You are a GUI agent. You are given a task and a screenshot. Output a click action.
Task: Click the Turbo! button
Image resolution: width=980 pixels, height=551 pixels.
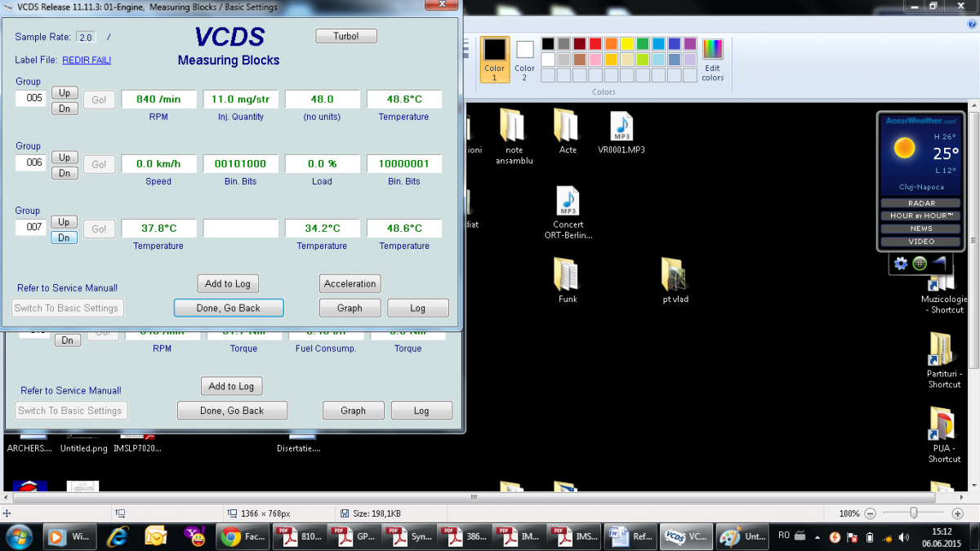pos(346,36)
